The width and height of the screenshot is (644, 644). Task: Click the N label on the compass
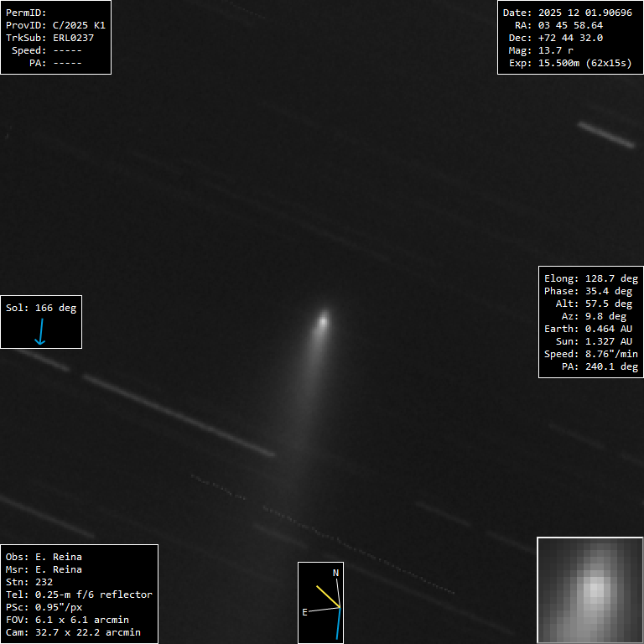click(x=336, y=573)
